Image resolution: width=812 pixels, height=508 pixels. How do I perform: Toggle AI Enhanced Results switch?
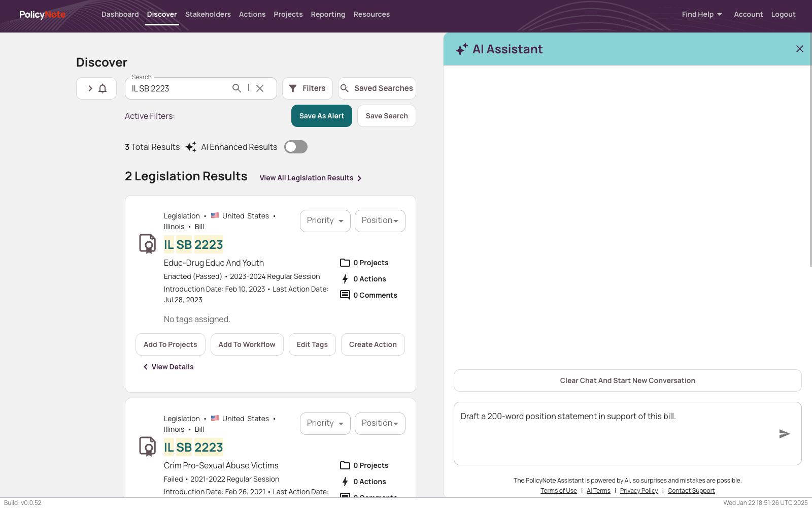[296, 147]
